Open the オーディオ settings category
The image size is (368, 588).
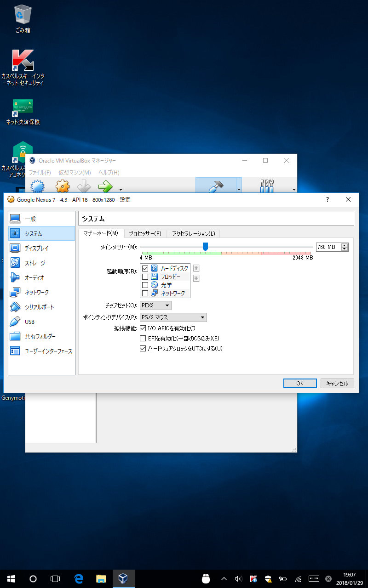42,277
